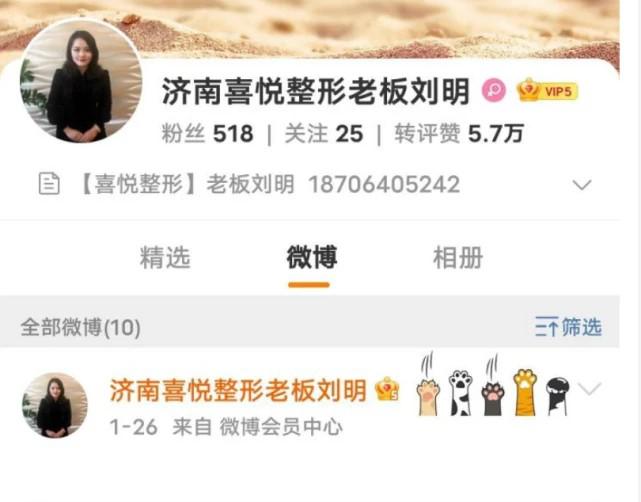Tap the orange tabby cat paw sticker
This screenshot has height=502, width=641.
click(525, 392)
